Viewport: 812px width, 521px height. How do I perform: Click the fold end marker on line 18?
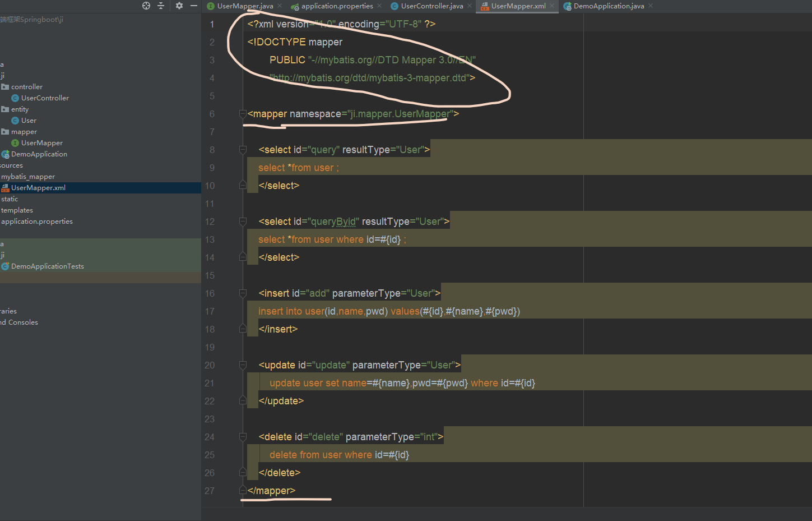pyautogui.click(x=243, y=328)
